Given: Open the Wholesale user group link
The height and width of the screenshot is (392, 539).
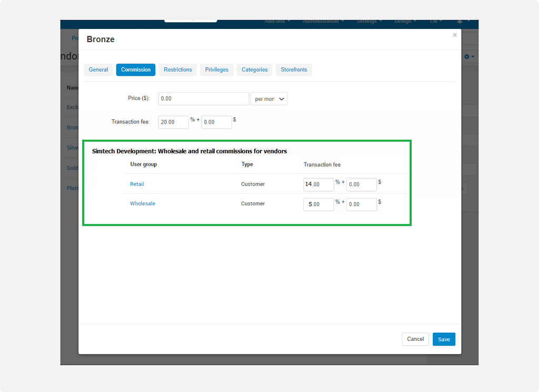Looking at the screenshot, I should pos(143,204).
